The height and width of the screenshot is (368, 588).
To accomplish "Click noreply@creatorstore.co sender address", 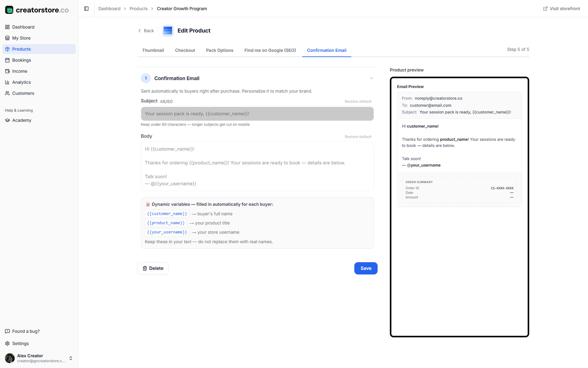I will click(x=439, y=98).
